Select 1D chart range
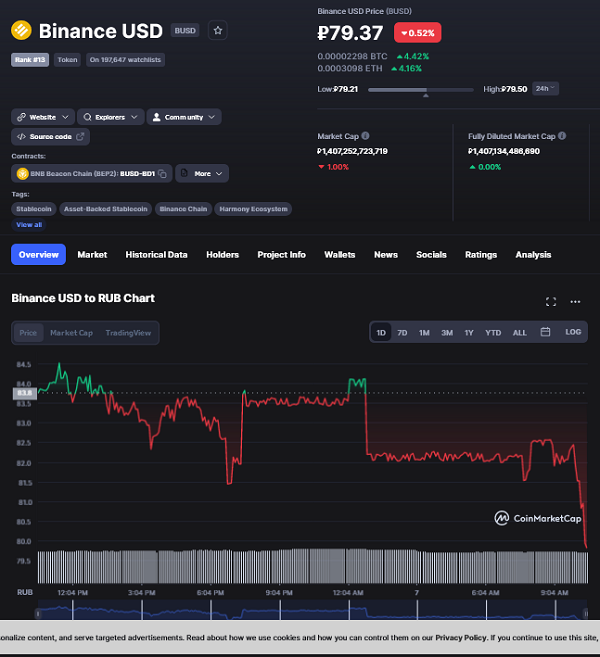 tap(381, 333)
